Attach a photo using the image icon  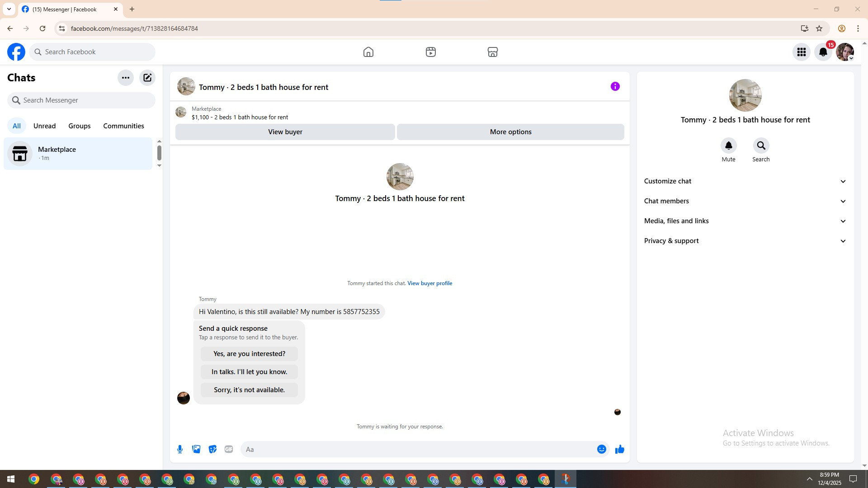tap(196, 449)
